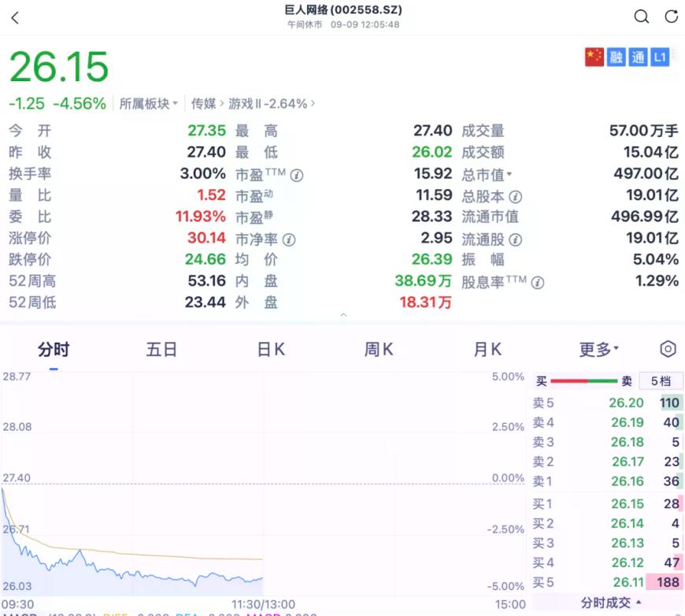
Task: Switch to the 日K chart tab
Action: [x=271, y=350]
